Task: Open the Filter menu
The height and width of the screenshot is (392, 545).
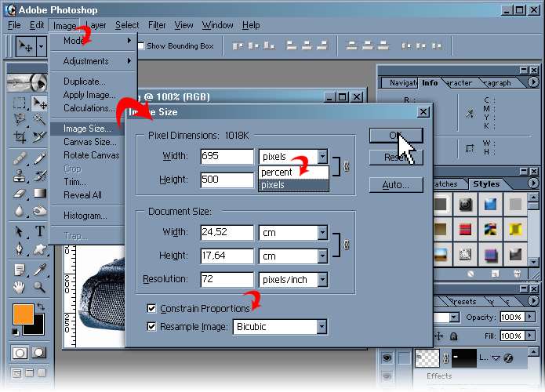Action: tap(157, 25)
